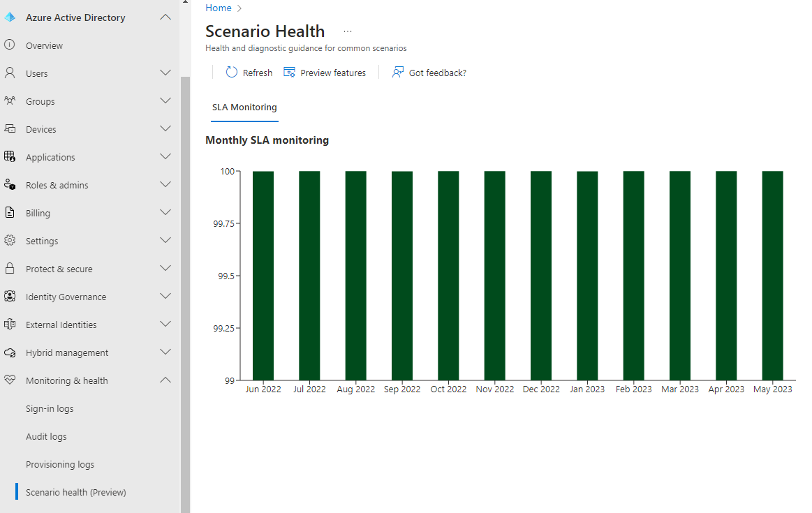812x513 pixels.
Task: Open Audit logs in sidebar
Action: tap(46, 436)
